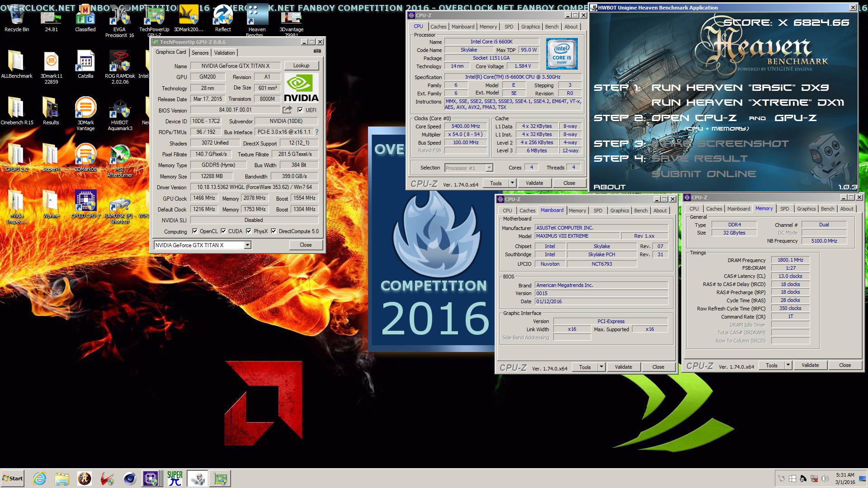Click Validate in CPU-Z Mainboard window
Viewport: 868px width, 488px height.
coord(623,367)
